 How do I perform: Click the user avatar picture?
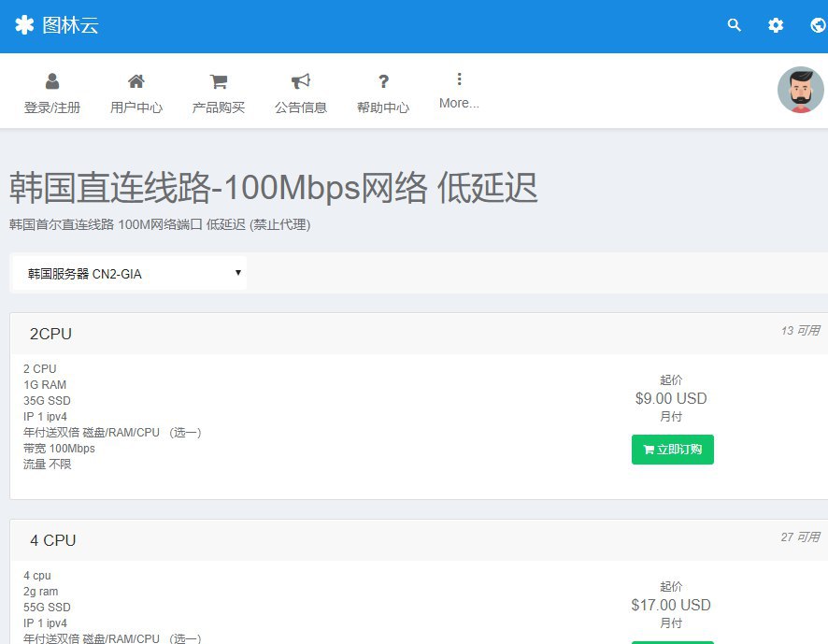801,91
